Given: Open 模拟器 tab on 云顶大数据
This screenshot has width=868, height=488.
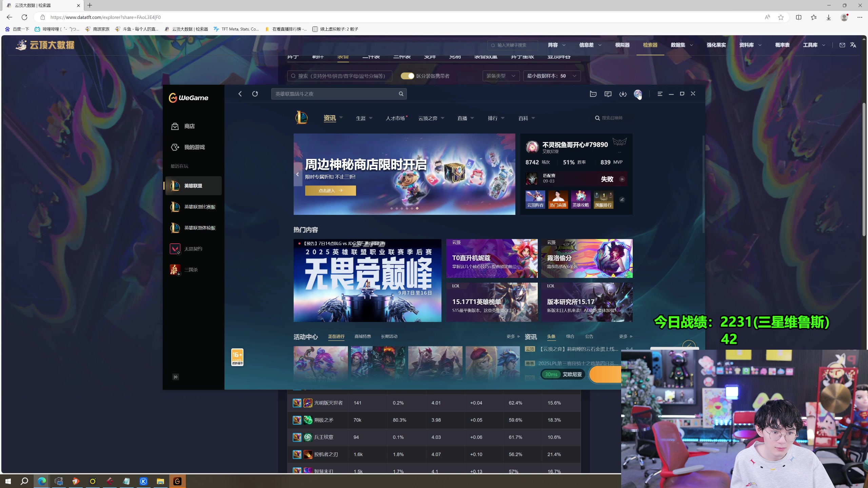Looking at the screenshot, I should click(x=622, y=45).
